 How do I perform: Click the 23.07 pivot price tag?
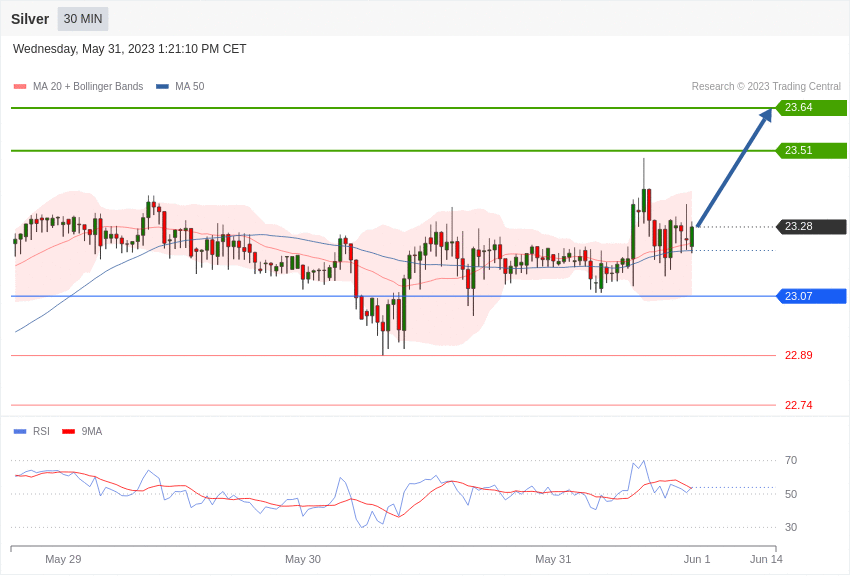(812, 296)
